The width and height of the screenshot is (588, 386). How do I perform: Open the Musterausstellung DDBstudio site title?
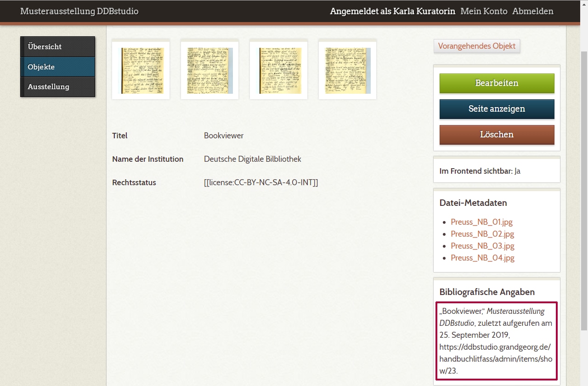click(79, 11)
